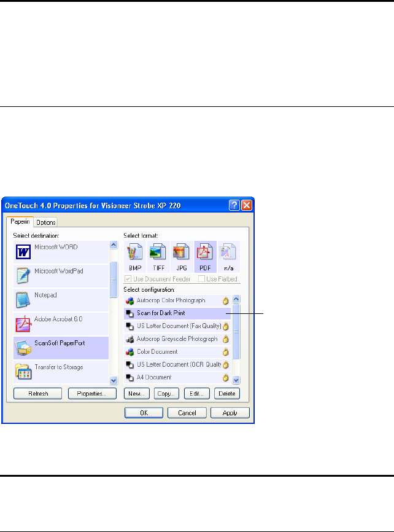The height and width of the screenshot is (532, 394).
Task: Select 'Color Document' configuration text
Action: (157, 352)
